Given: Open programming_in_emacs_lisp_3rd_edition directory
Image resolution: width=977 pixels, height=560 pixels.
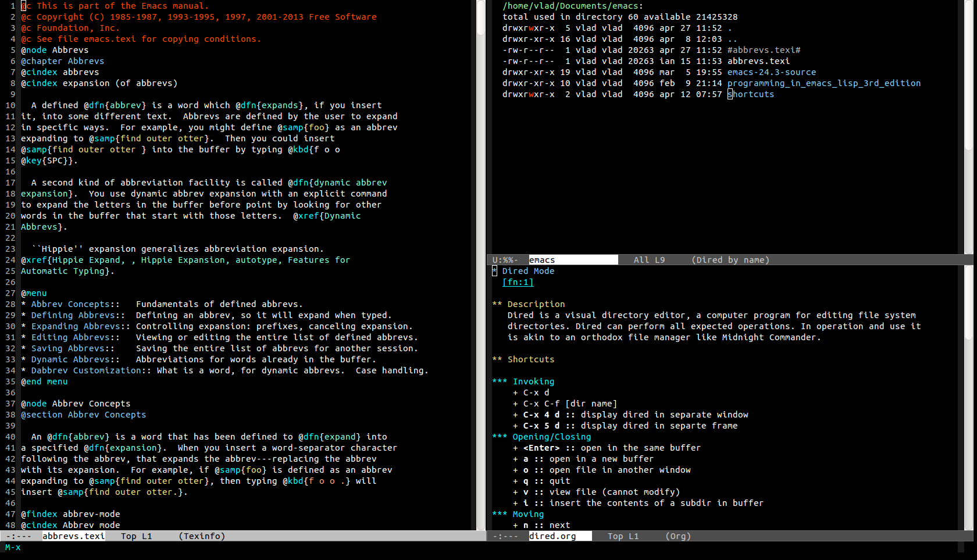Looking at the screenshot, I should [x=823, y=83].
